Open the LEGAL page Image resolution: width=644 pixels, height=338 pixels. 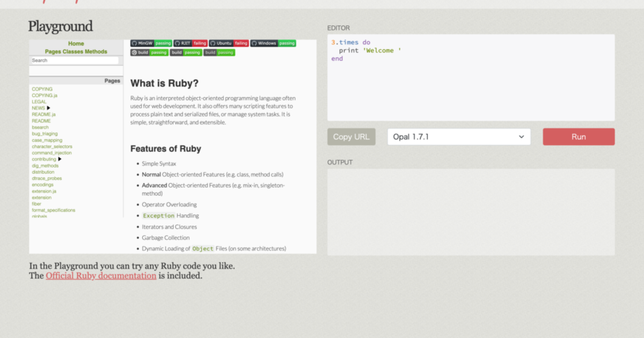point(39,101)
